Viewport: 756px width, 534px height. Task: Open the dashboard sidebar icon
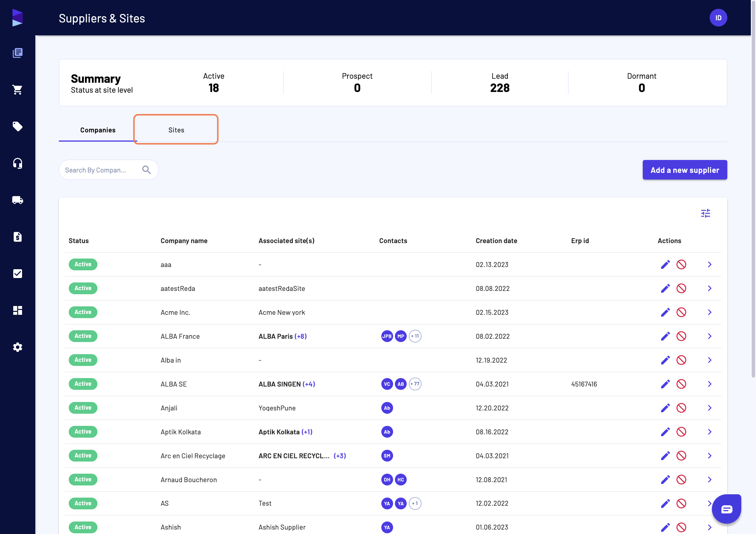point(18,310)
